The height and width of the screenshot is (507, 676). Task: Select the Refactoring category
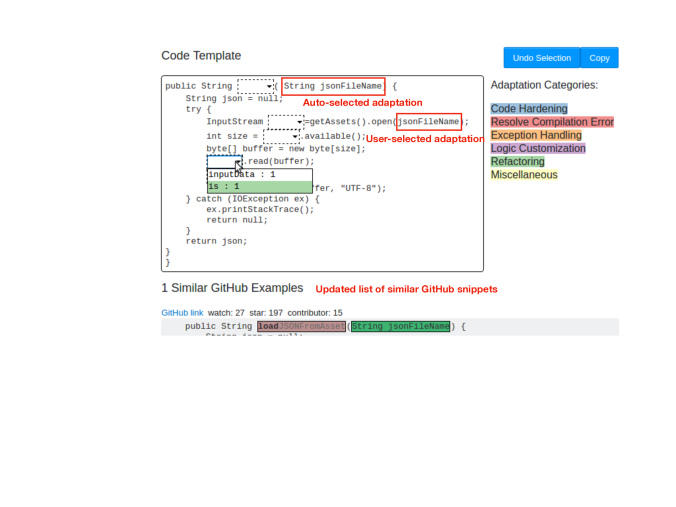(517, 162)
